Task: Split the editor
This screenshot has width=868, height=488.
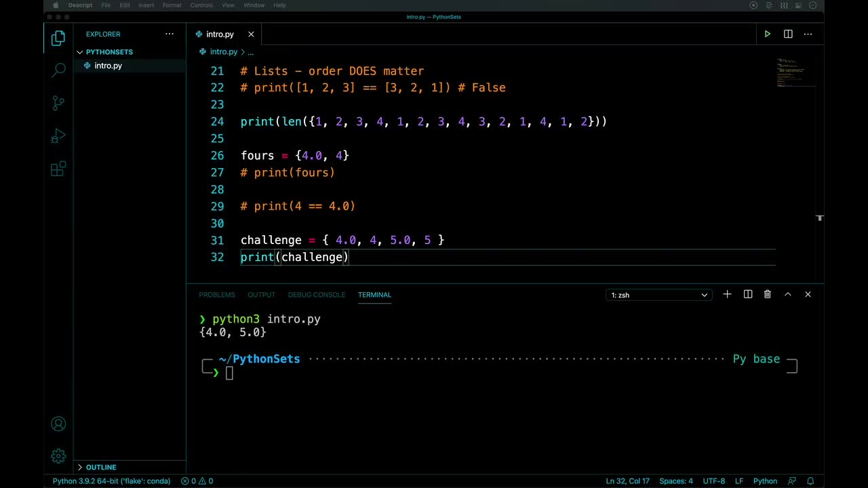Action: point(788,34)
